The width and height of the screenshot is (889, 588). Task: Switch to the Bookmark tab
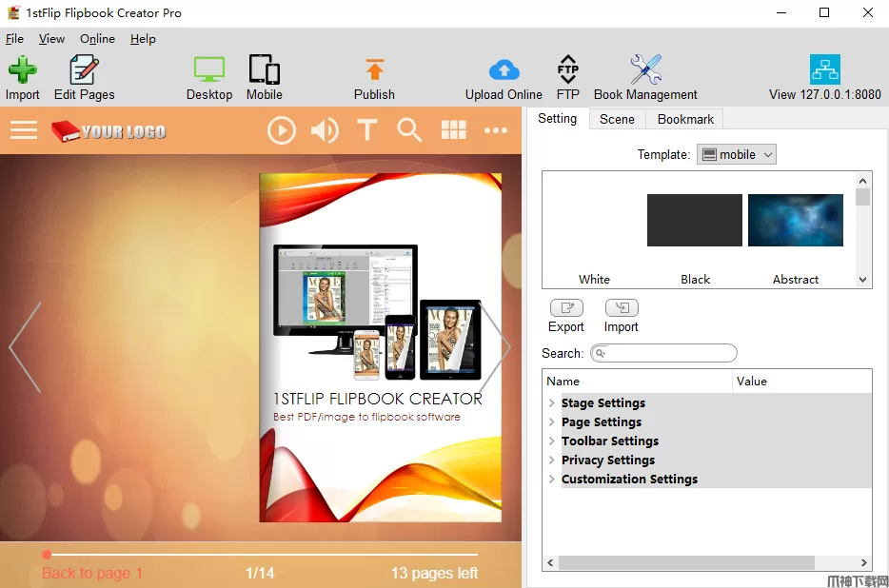685,119
